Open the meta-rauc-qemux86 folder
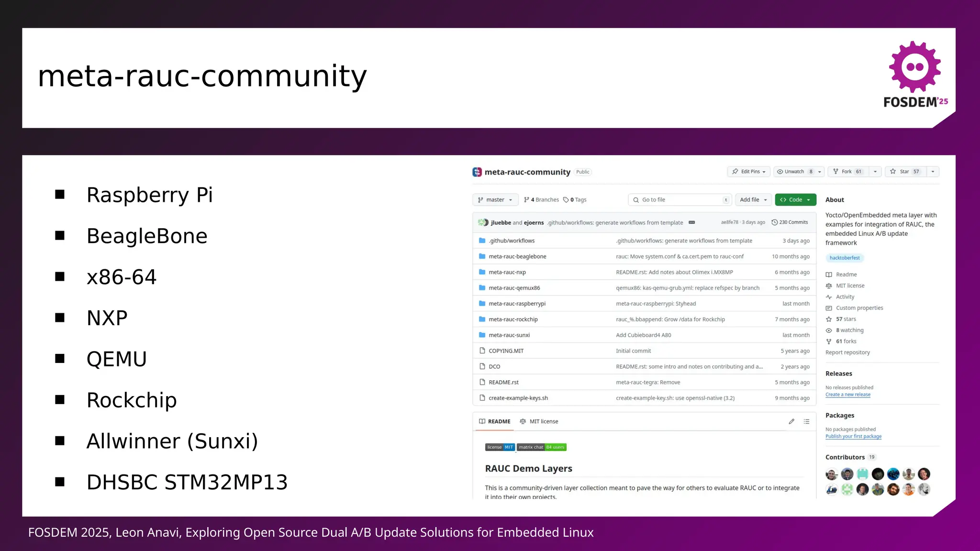This screenshot has height=551, width=980. tap(514, 288)
